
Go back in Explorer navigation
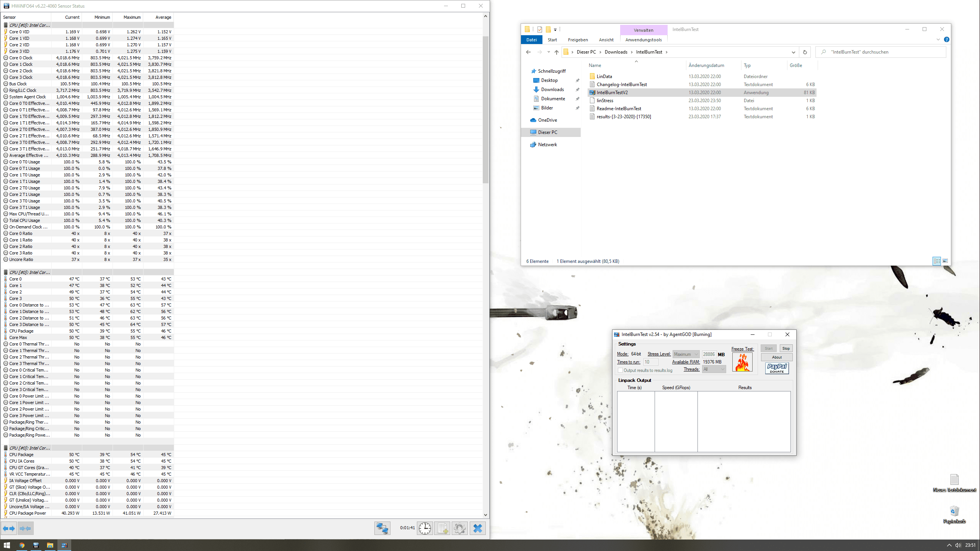tap(528, 52)
